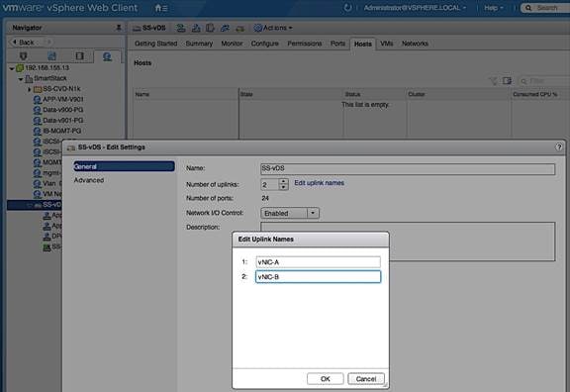Click the Data-v900-PG network icon
Image resolution: width=570 pixels, height=392 pixels.
coord(38,110)
